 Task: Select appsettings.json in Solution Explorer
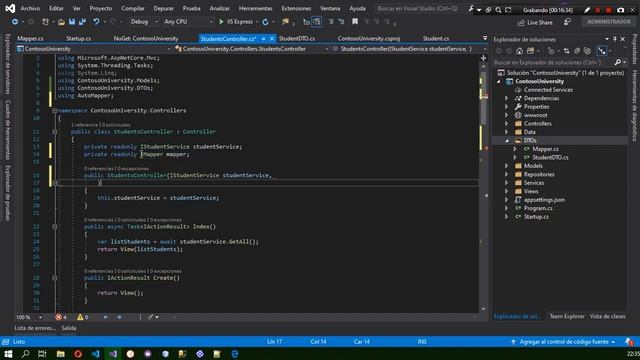coord(544,200)
